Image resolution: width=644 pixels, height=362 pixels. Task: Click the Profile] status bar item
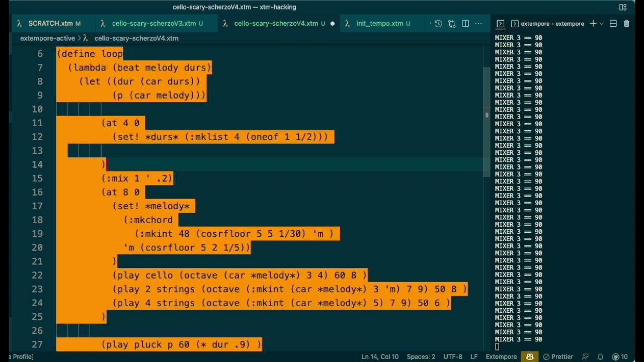(x=21, y=356)
